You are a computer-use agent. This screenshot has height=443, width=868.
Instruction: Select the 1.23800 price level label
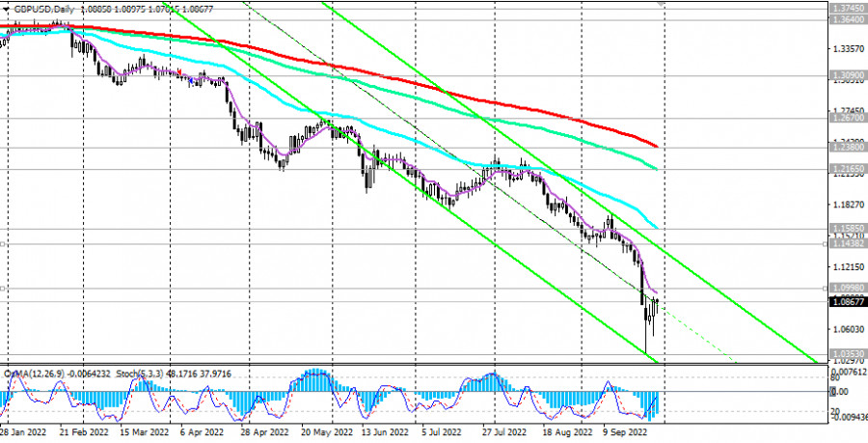pyautogui.click(x=845, y=150)
